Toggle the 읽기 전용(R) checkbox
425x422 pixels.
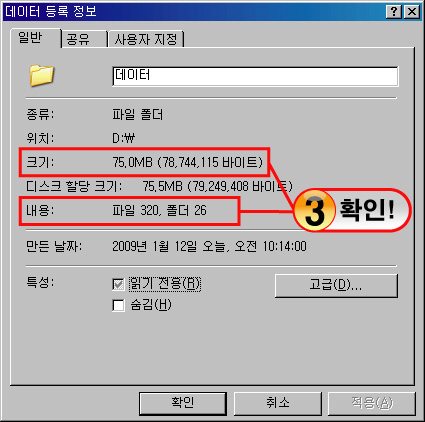coord(118,285)
